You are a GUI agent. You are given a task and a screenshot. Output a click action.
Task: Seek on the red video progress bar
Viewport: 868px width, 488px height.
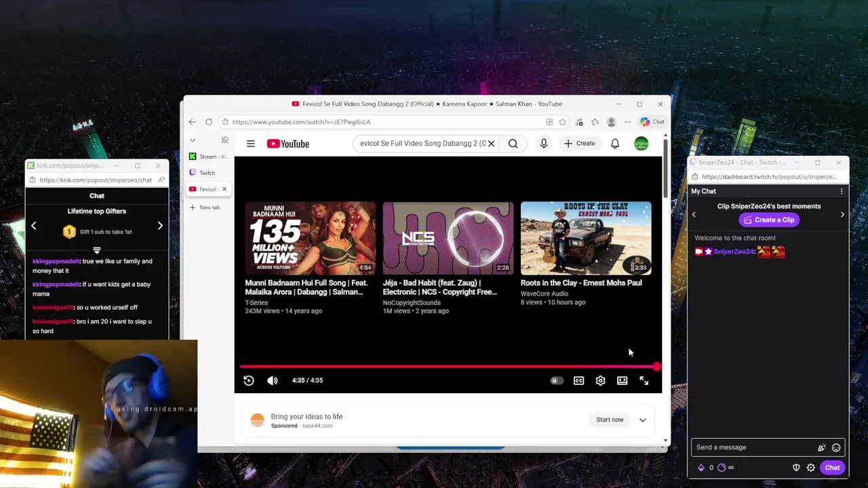448,367
